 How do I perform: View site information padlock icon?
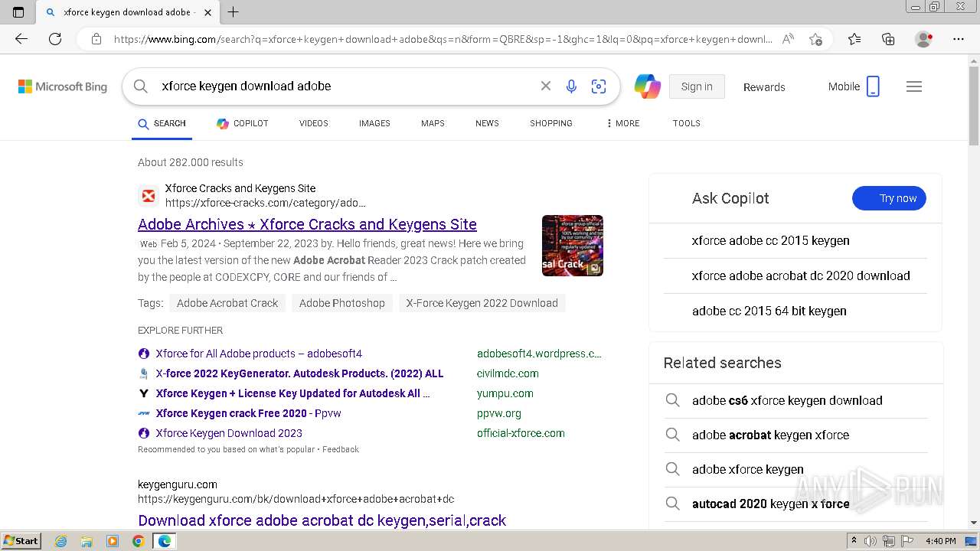[x=96, y=39]
